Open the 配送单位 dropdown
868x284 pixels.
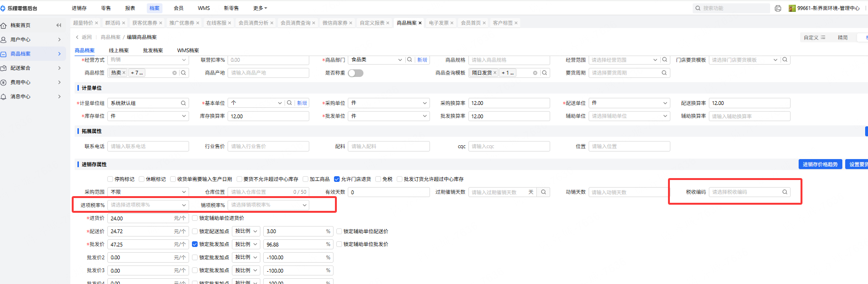pos(629,103)
